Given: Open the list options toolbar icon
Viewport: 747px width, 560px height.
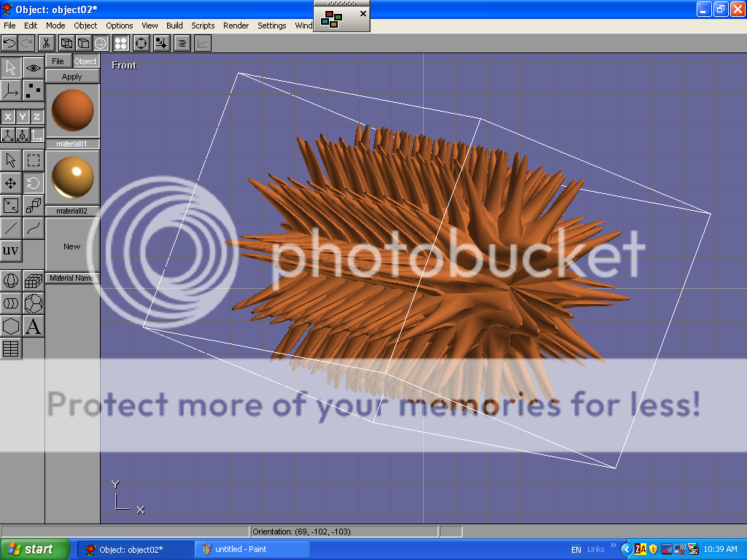Looking at the screenshot, I should click(x=182, y=43).
